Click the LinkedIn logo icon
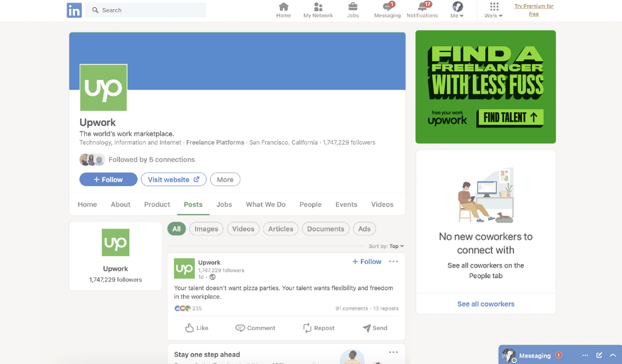 (x=74, y=10)
